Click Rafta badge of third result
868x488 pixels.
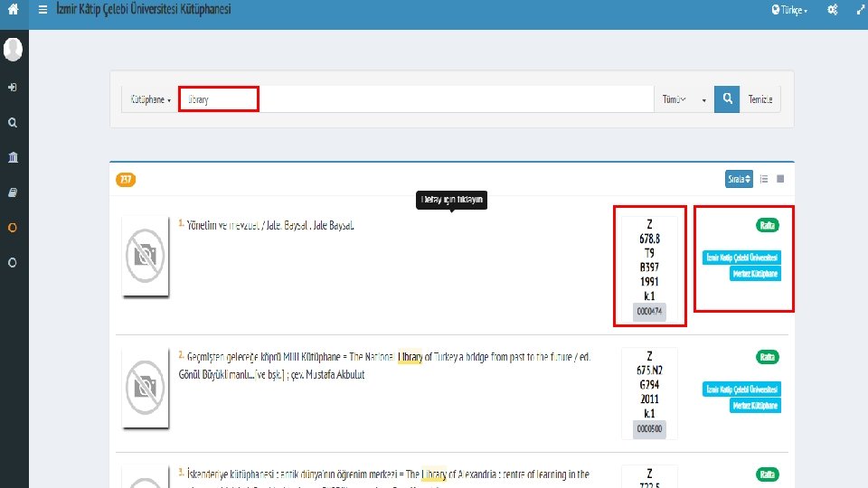coord(768,474)
